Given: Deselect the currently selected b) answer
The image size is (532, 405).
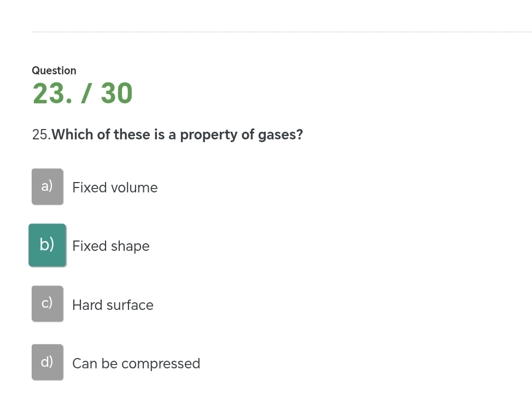Looking at the screenshot, I should click(47, 244).
